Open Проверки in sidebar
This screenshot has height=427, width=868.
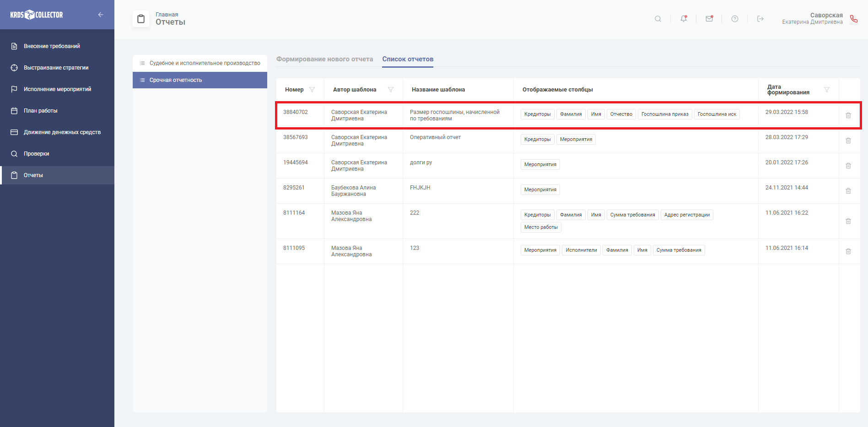pyautogui.click(x=57, y=154)
